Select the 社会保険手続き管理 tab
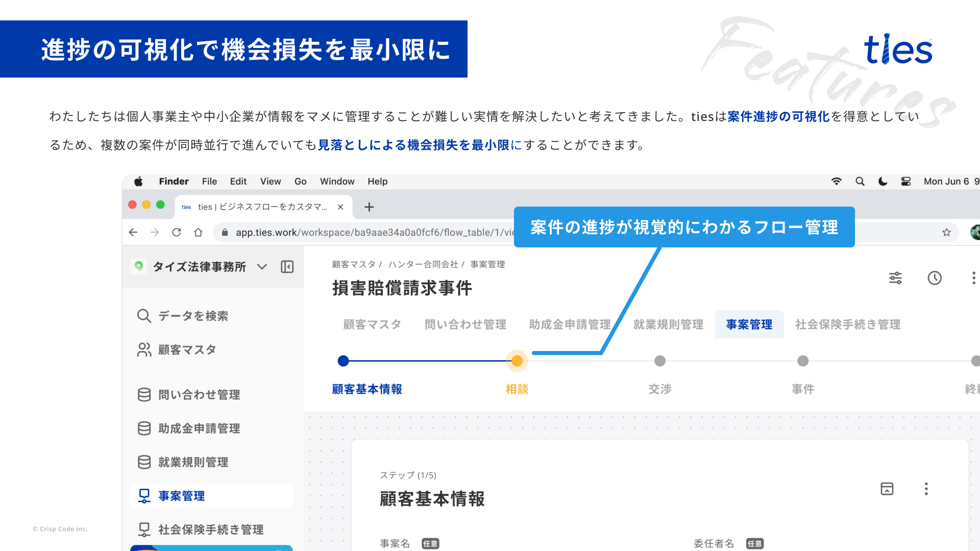The width and height of the screenshot is (980, 551). [847, 324]
